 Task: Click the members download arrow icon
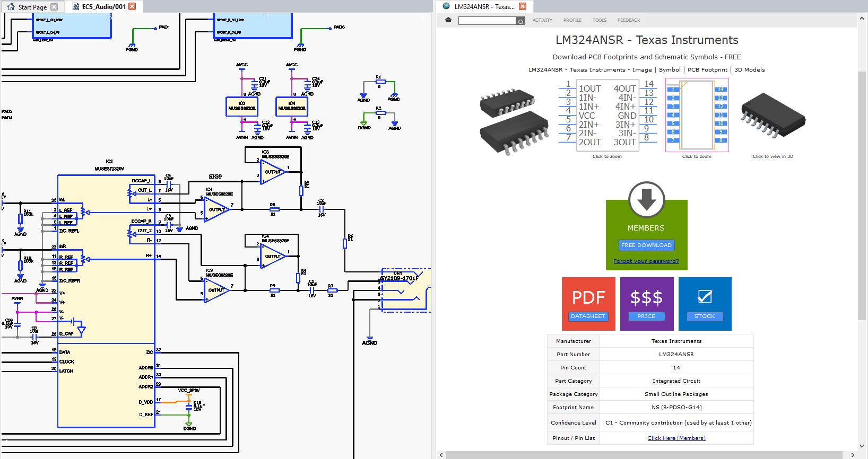(646, 200)
